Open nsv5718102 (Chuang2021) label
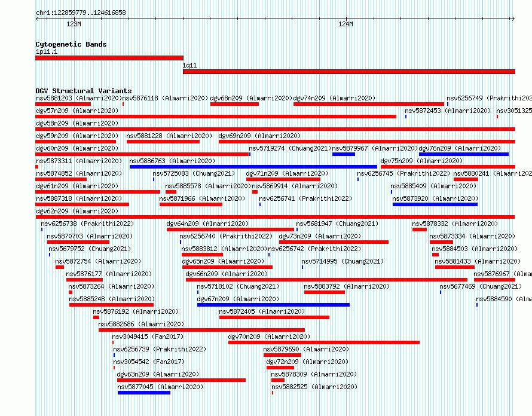Screen dimensions: 532x416 (238, 286)
